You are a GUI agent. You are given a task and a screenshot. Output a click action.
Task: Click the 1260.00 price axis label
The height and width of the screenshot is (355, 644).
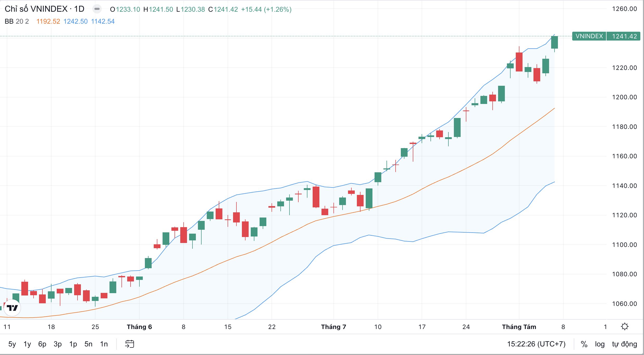624,9
